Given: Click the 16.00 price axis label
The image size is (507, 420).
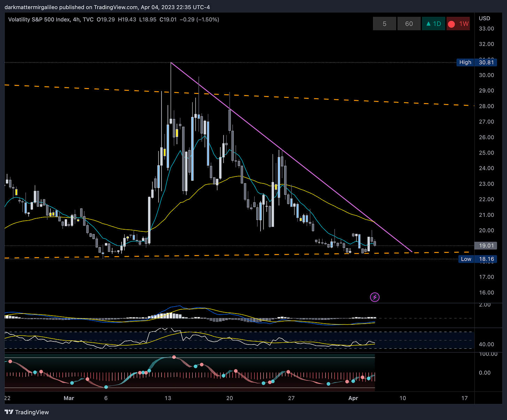Looking at the screenshot, I should tap(486, 293).
